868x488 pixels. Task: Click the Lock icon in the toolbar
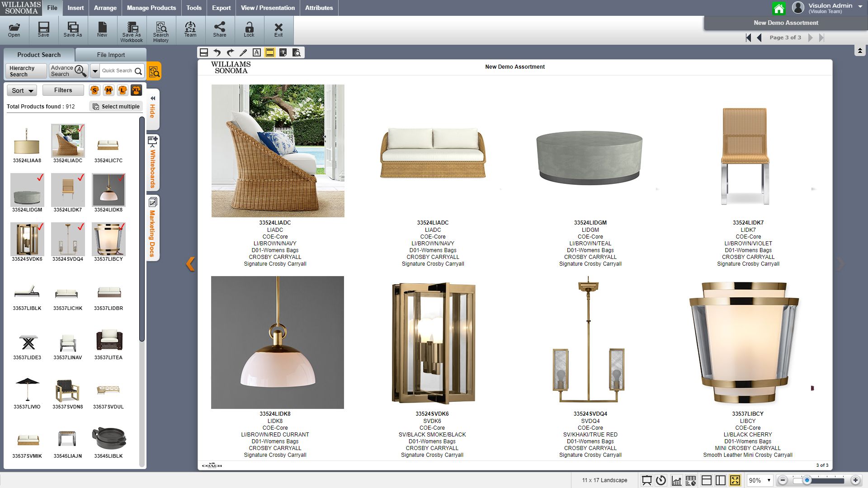click(249, 30)
